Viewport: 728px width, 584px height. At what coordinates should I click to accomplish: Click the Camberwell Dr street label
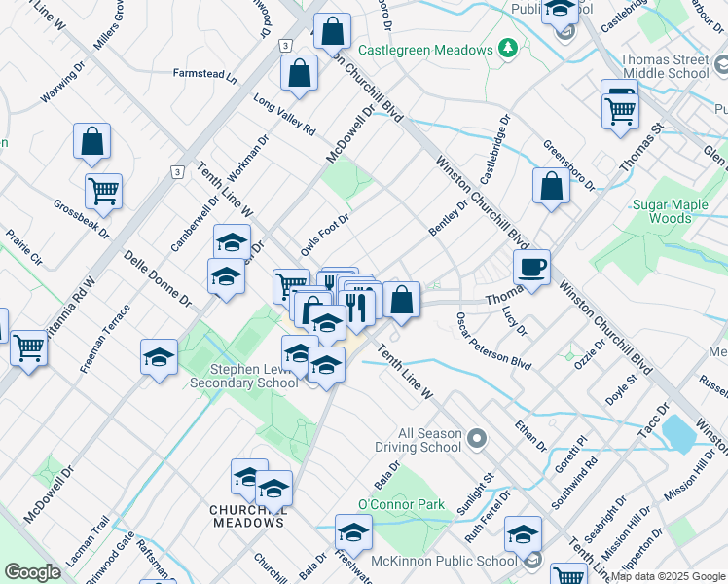tap(195, 224)
